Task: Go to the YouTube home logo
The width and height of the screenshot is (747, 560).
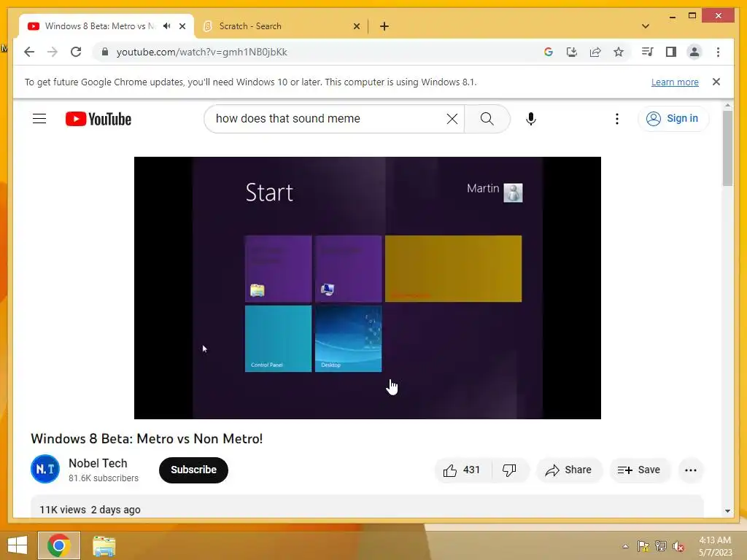Action: click(98, 119)
